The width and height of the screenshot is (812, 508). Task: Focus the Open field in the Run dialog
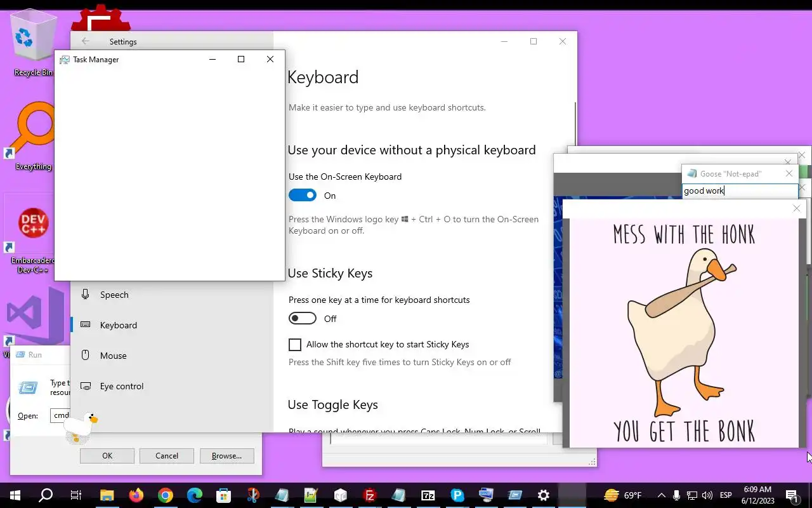(61, 415)
